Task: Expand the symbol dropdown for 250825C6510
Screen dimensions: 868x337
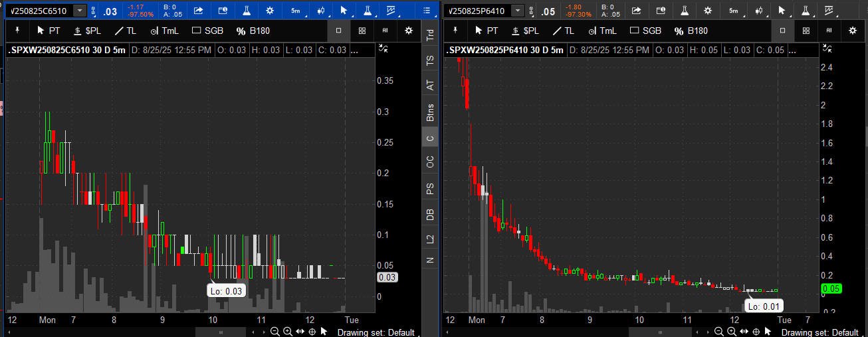Action: pyautogui.click(x=80, y=11)
